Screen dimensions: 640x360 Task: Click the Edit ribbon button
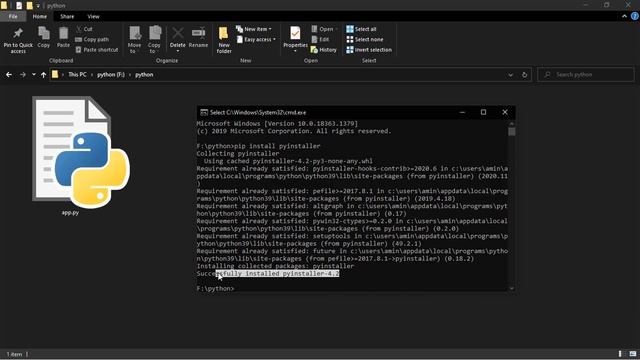pos(320,39)
